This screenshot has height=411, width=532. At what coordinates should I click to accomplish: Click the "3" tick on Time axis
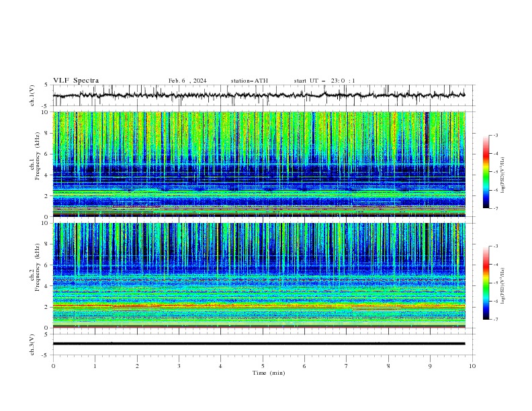coord(179,366)
